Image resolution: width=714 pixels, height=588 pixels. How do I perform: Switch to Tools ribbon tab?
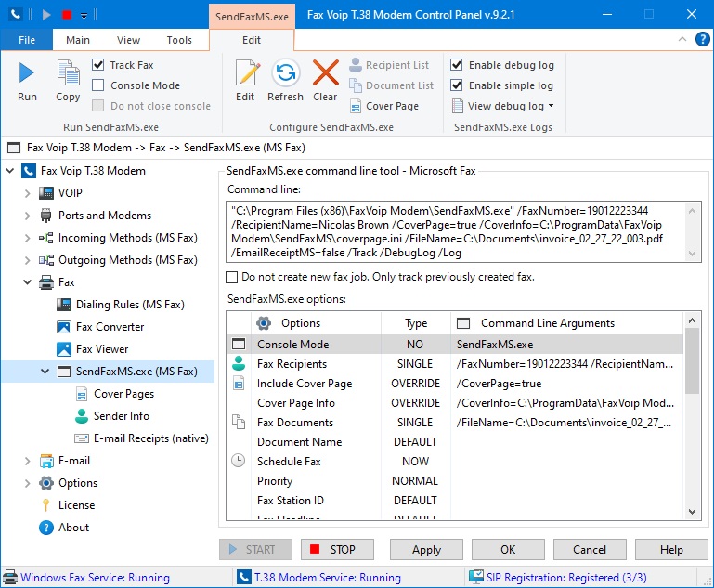coord(179,40)
